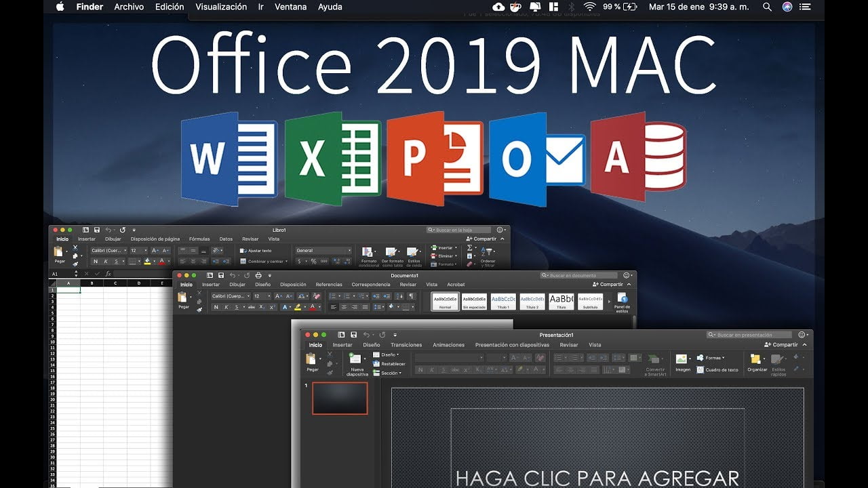The width and height of the screenshot is (868, 488).
Task: Select Título 1 style in Word
Action: [x=503, y=302]
